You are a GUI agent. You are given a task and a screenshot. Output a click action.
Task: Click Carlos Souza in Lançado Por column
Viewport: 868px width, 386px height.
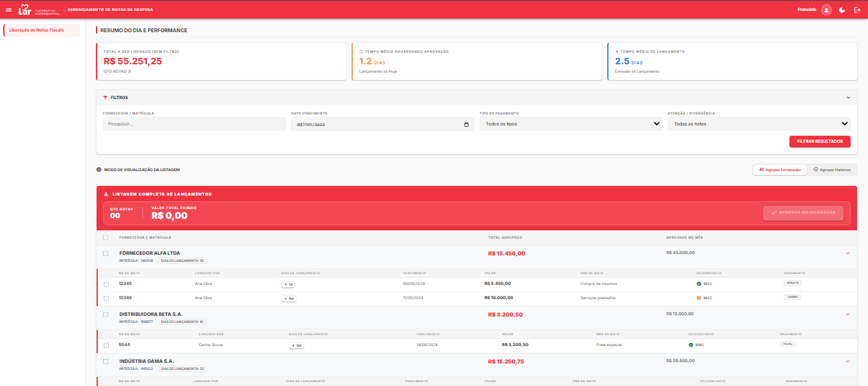pos(211,345)
